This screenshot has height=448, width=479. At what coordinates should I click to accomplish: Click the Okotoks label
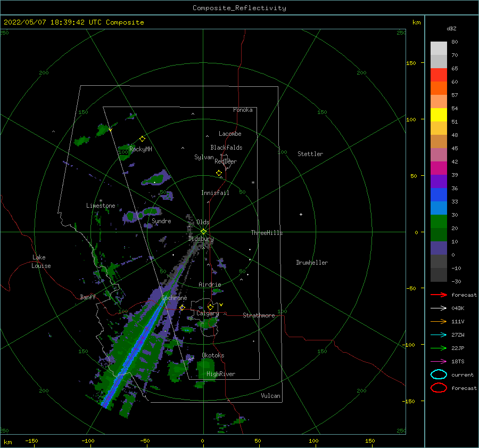(x=213, y=355)
